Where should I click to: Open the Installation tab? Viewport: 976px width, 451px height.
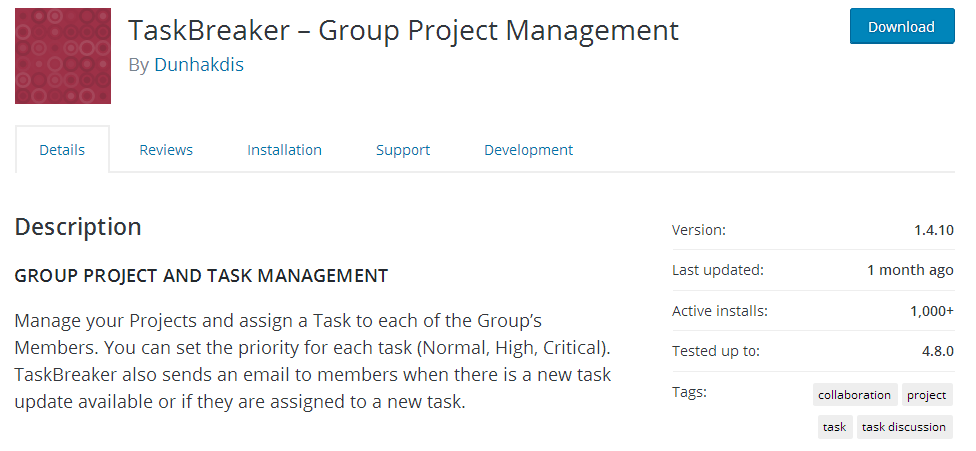pyautogui.click(x=284, y=150)
